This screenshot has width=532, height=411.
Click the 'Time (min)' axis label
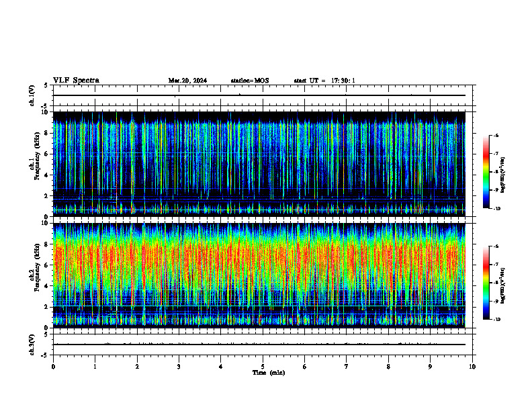(x=269, y=373)
